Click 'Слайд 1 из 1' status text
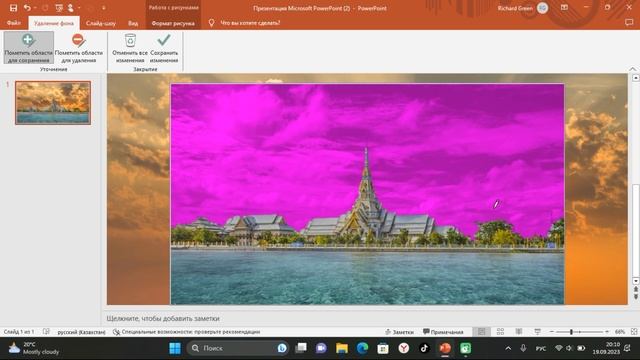 [19, 332]
